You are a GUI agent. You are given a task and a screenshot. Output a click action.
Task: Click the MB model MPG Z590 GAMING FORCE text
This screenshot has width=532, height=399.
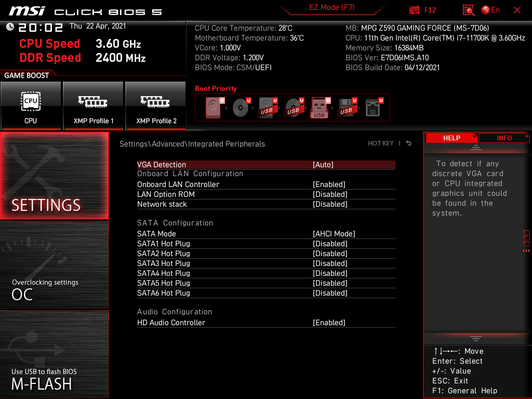pyautogui.click(x=417, y=28)
